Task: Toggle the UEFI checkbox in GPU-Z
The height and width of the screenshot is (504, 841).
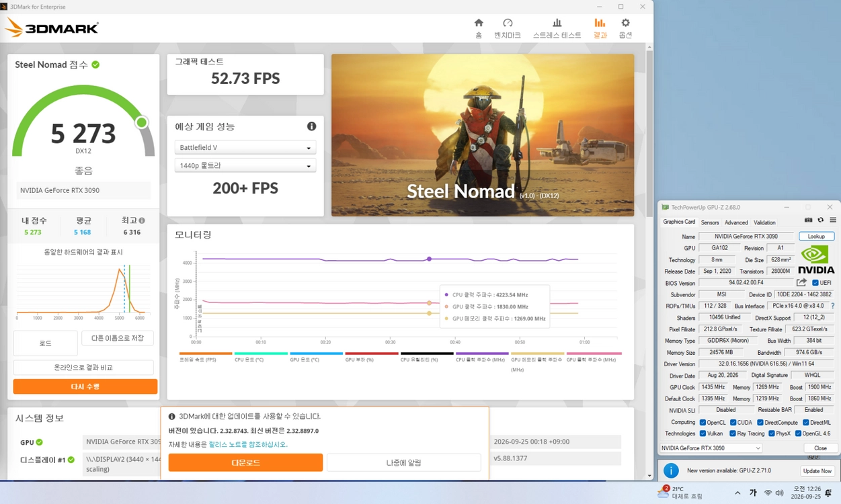Action: (x=815, y=283)
